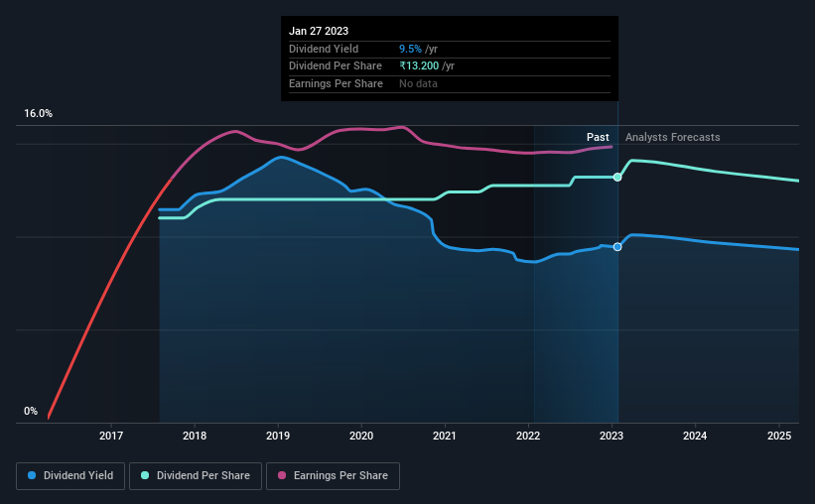Click the 0% y-axis label
815x504 pixels.
[31, 411]
